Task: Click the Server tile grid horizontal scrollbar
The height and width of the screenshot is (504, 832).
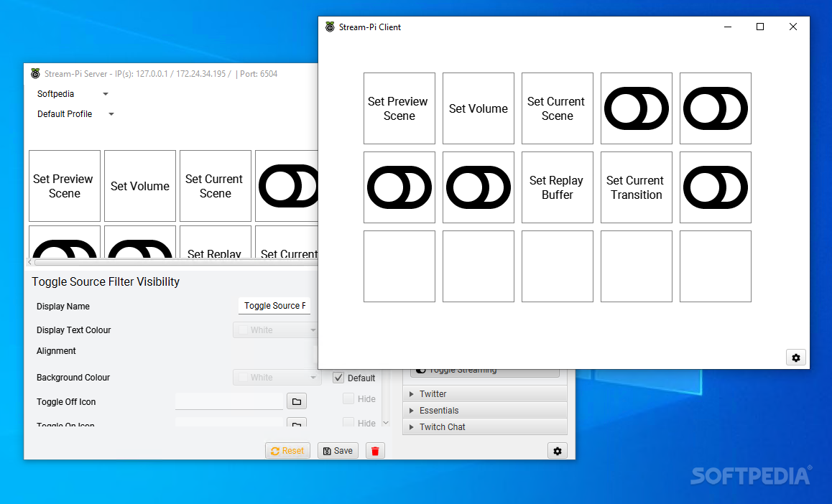Action: 175,262
